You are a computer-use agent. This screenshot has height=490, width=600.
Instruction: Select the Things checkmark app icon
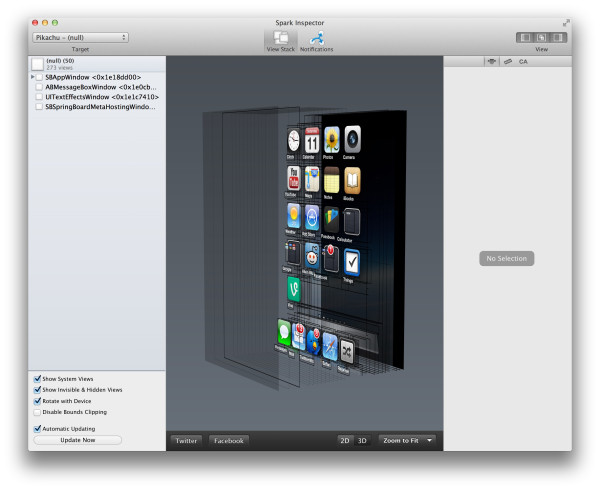pyautogui.click(x=352, y=262)
